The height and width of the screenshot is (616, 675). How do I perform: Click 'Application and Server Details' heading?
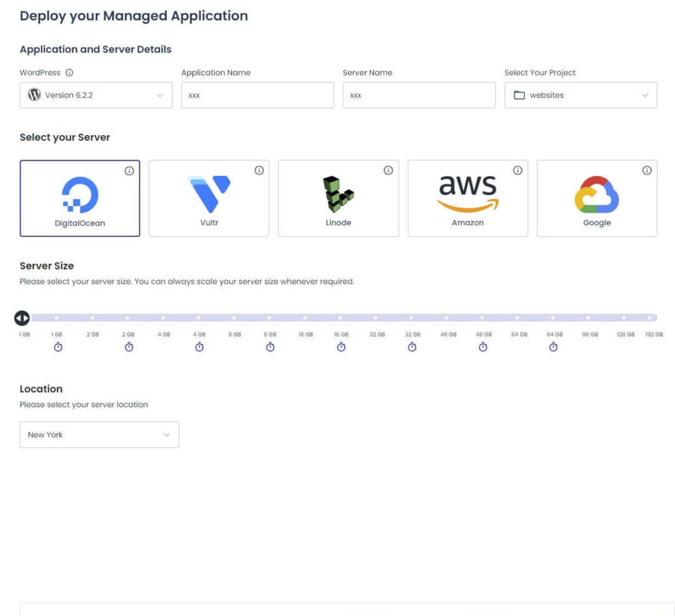tap(96, 49)
